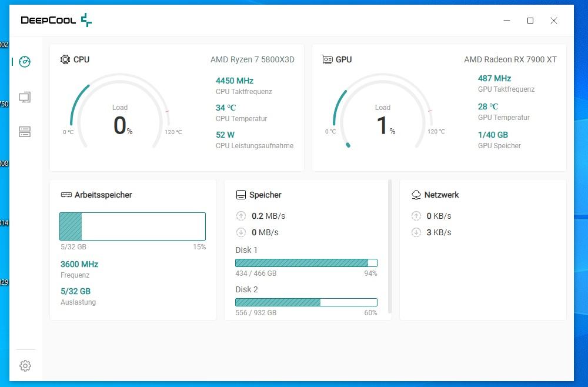
Task: Click the 52 W CPU power value
Action: coord(225,135)
